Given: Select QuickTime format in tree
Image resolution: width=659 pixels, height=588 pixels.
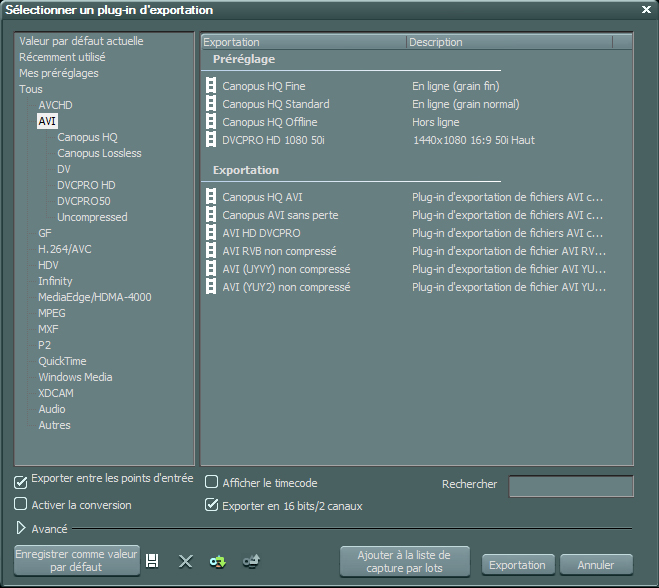Looking at the screenshot, I should [62, 361].
